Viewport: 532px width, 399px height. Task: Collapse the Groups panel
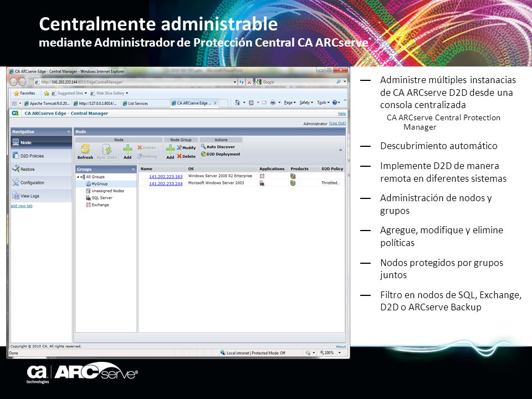coord(134,169)
